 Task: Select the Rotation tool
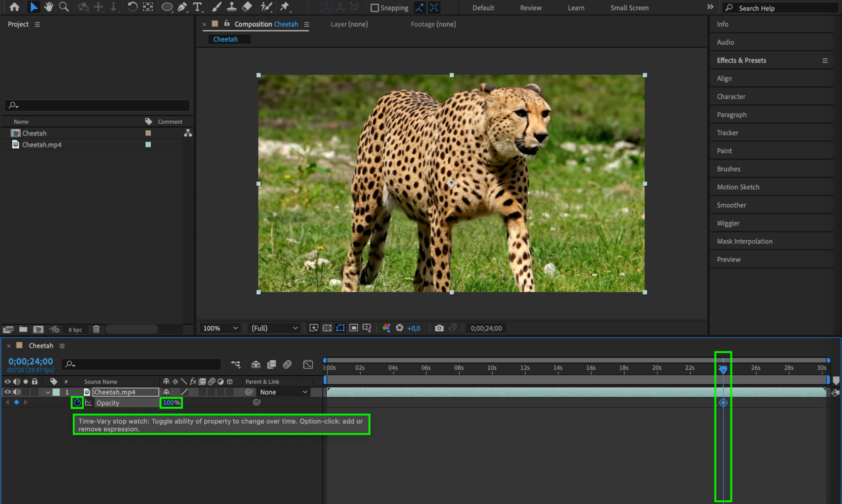pos(132,7)
